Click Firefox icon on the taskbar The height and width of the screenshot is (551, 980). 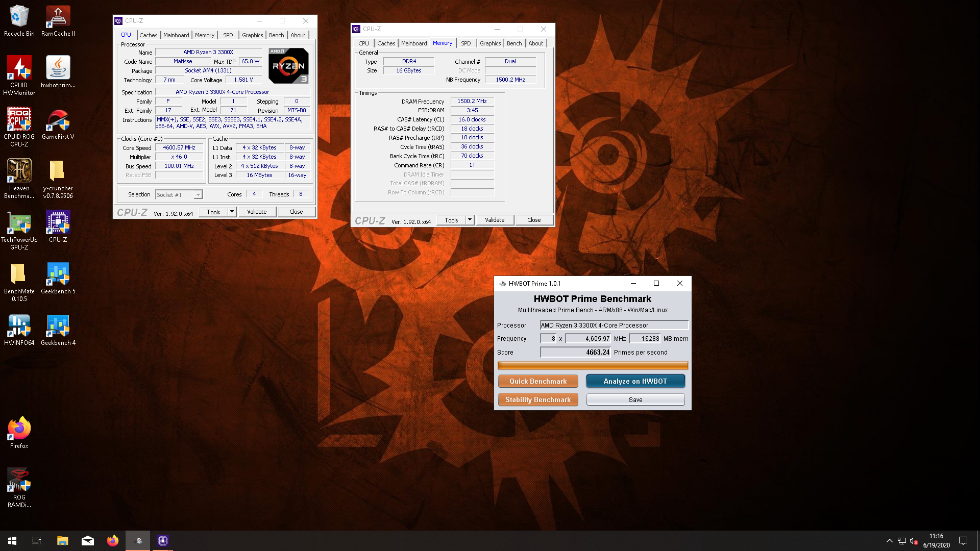point(113,541)
